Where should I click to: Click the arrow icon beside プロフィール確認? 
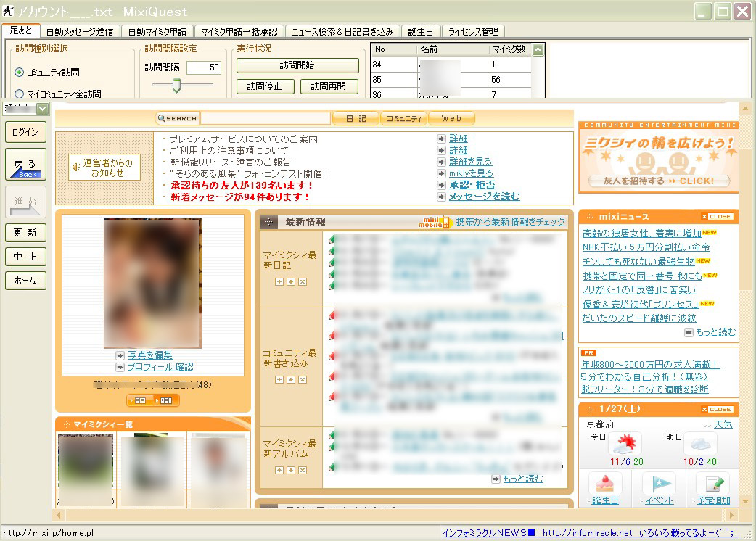[x=120, y=367]
